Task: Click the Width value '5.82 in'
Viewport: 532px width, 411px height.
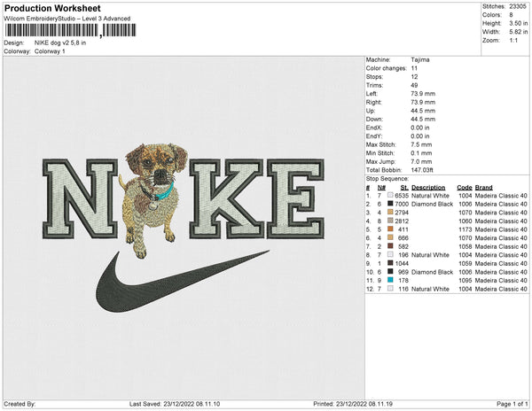Action: [518, 32]
